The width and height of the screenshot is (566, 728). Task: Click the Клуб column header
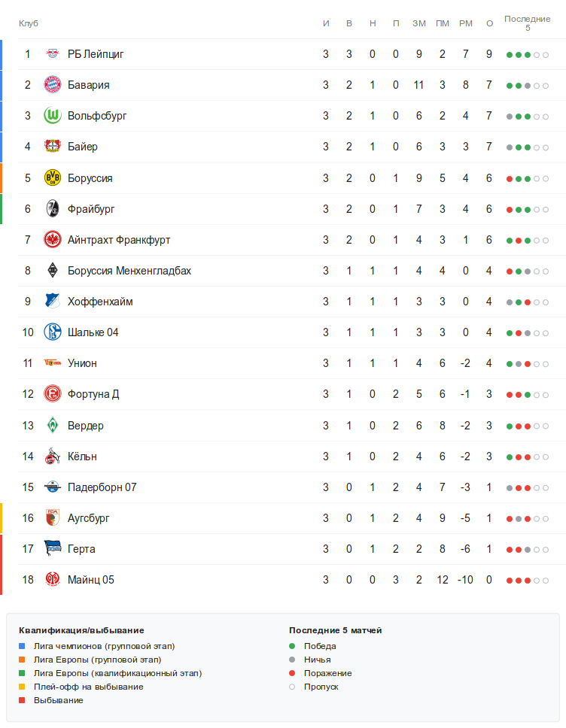click(29, 23)
